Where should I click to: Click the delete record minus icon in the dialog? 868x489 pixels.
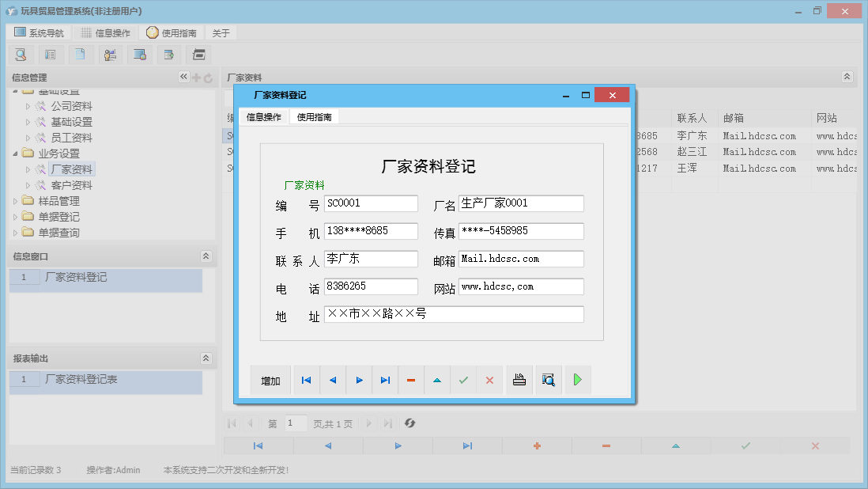pos(410,380)
